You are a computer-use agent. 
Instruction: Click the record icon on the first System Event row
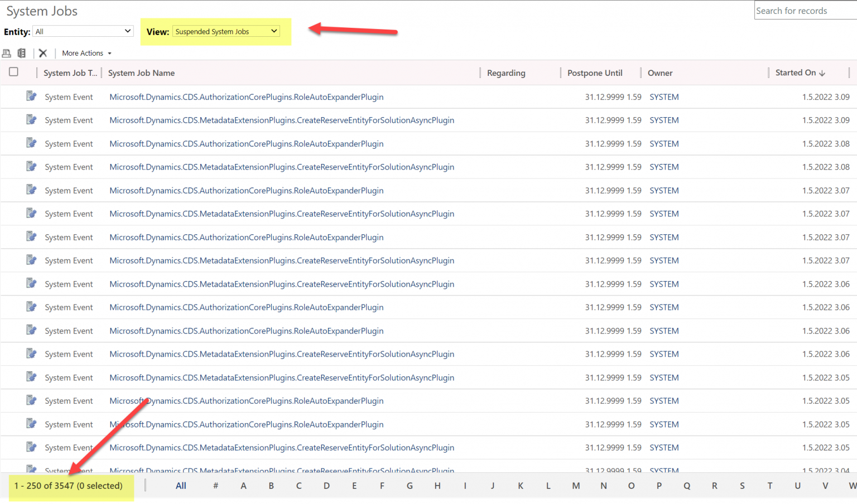click(x=31, y=95)
